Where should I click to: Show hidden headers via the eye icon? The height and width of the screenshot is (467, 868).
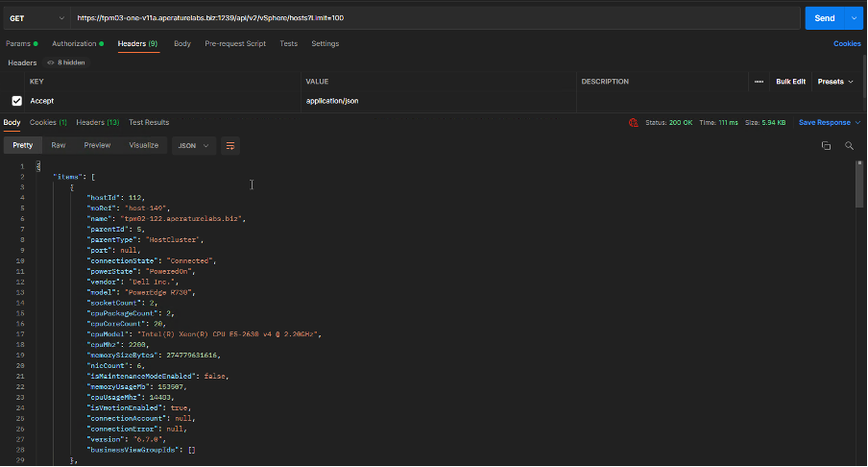pyautogui.click(x=51, y=62)
